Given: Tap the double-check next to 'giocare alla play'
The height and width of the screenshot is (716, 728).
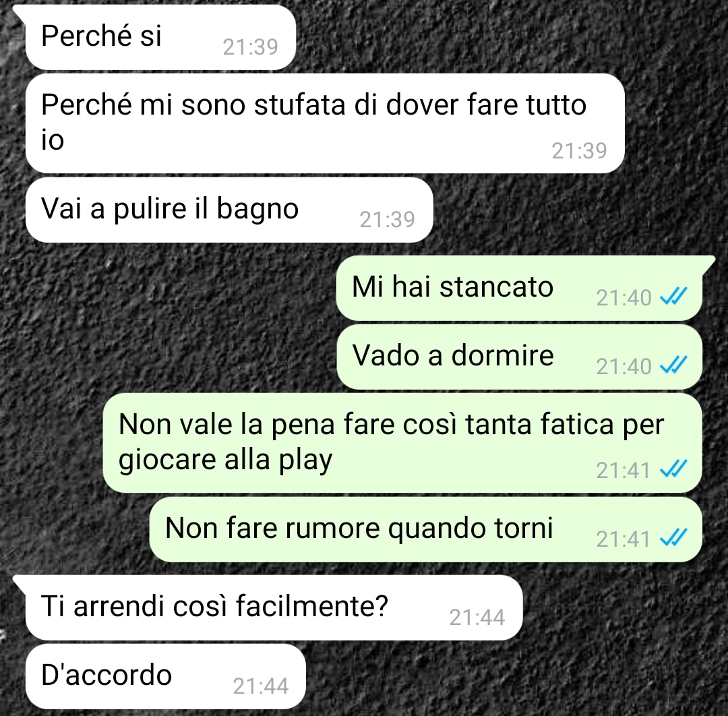Looking at the screenshot, I should (673, 469).
